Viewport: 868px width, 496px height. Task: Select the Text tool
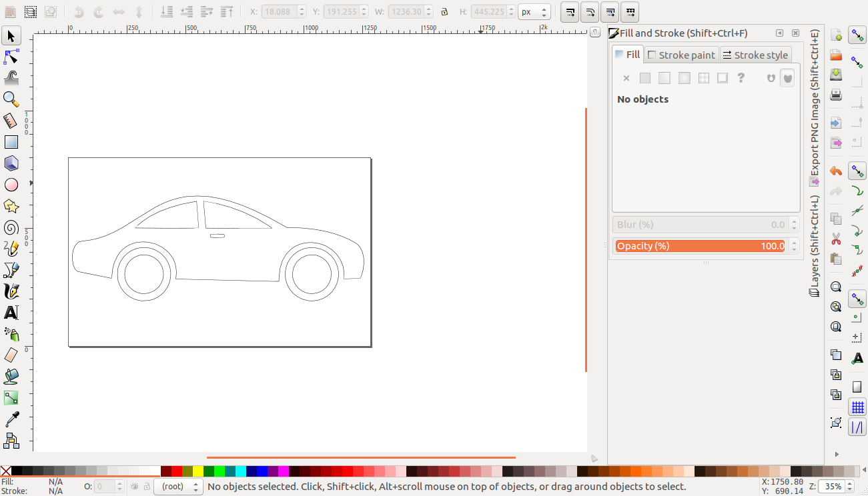tap(11, 313)
